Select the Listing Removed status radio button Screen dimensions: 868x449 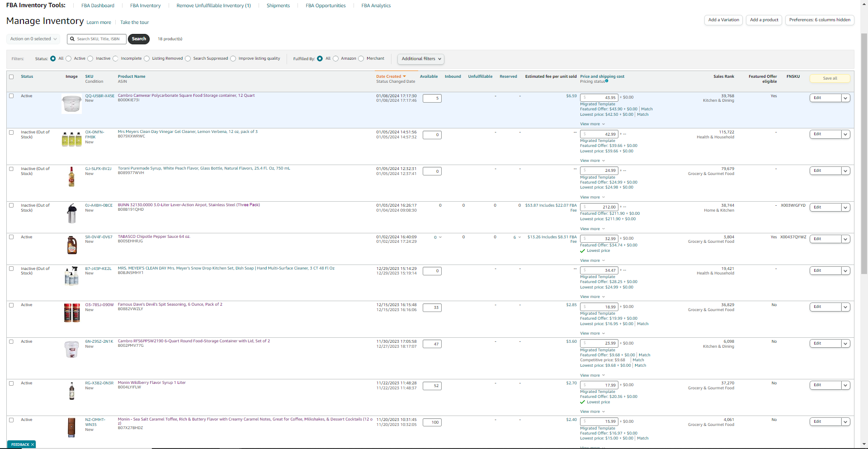click(x=147, y=58)
